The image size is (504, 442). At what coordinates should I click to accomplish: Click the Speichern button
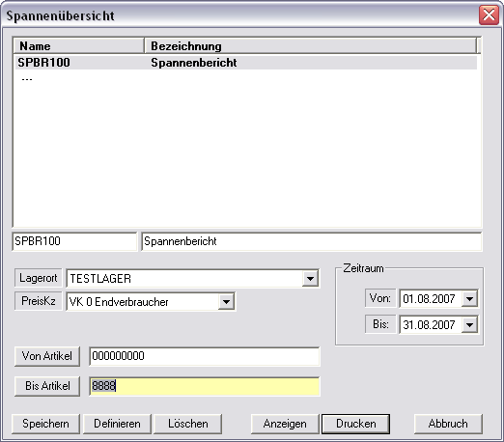point(45,424)
